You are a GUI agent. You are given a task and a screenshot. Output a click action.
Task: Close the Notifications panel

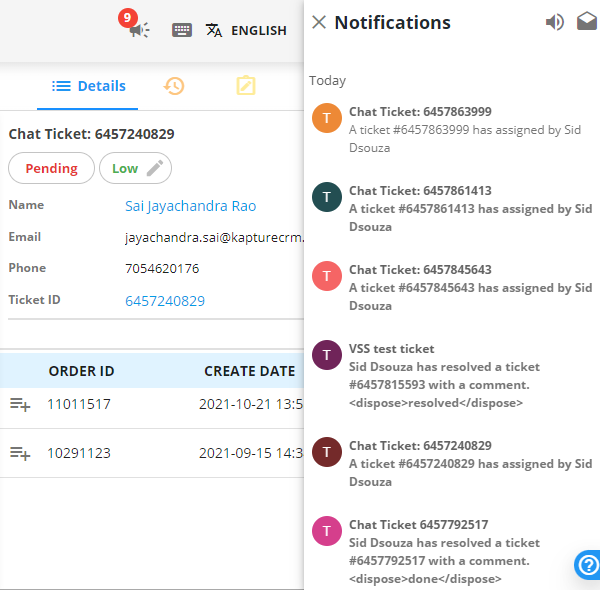pos(319,22)
